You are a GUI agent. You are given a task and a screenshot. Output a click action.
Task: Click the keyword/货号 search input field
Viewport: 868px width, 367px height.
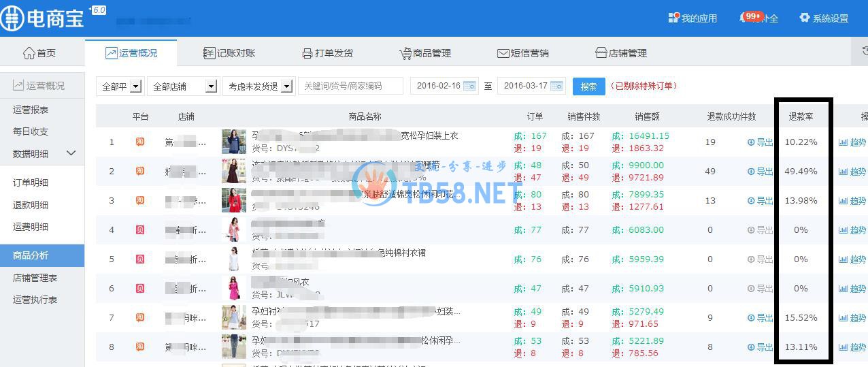[350, 86]
